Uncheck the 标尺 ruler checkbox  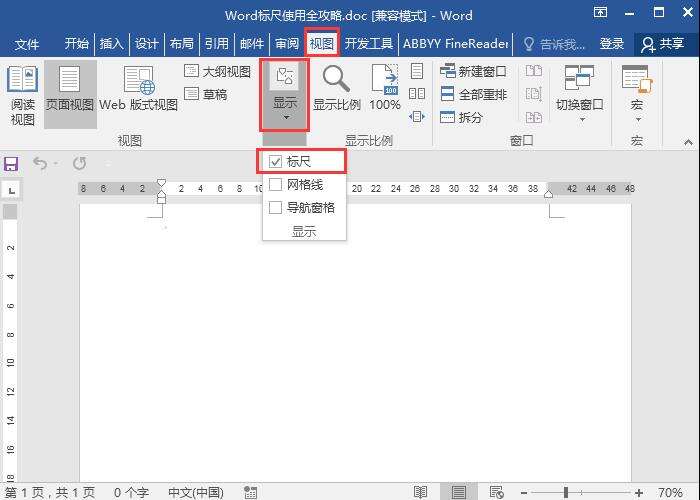[275, 162]
